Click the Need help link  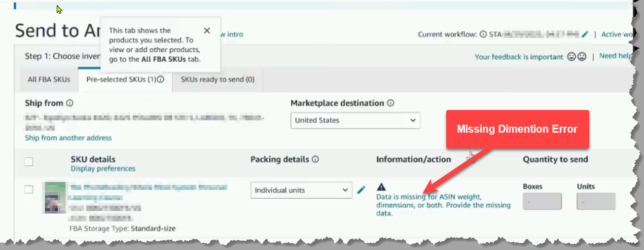pyautogui.click(x=616, y=56)
